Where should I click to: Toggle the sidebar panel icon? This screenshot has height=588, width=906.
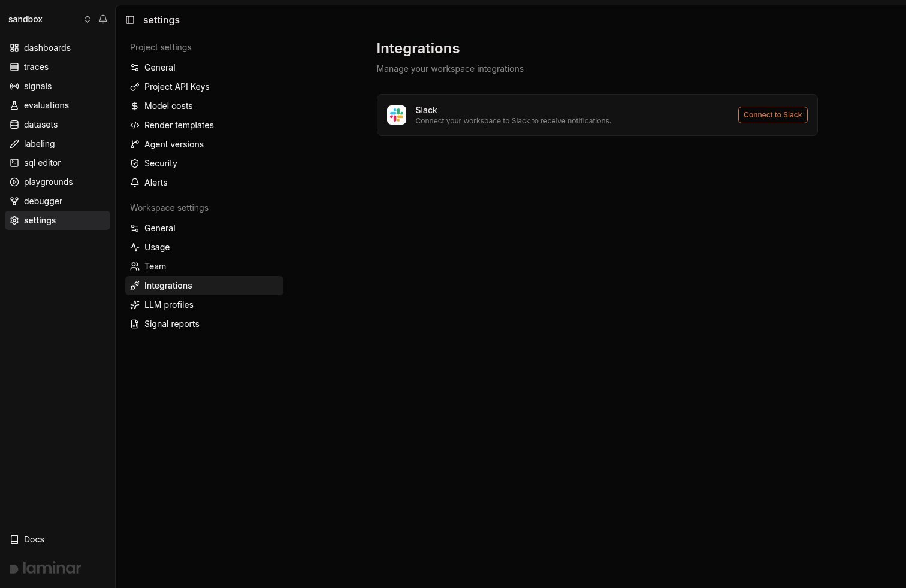coord(130,20)
